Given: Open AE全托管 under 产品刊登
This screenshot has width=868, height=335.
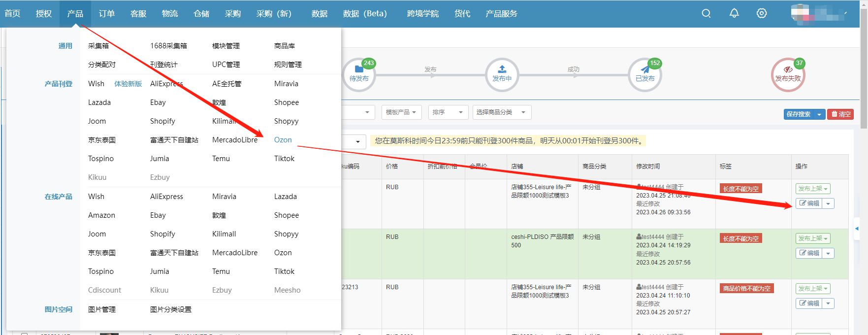Looking at the screenshot, I should (227, 84).
